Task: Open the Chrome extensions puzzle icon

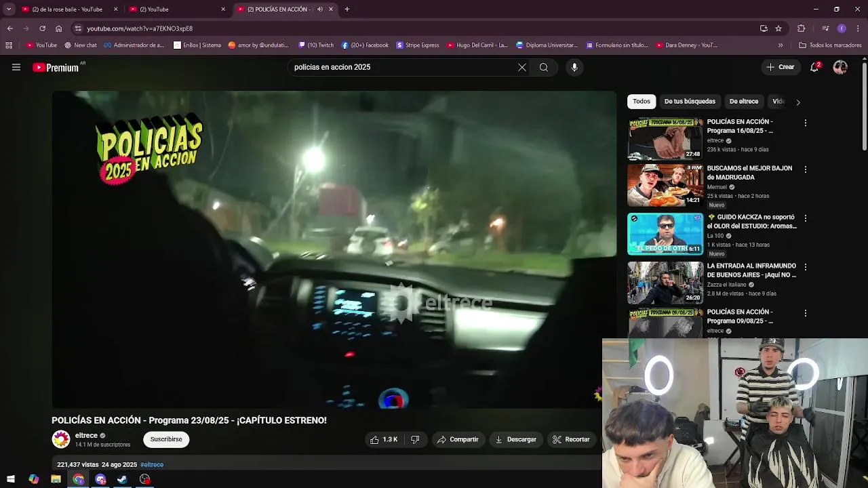Action: coord(802,28)
